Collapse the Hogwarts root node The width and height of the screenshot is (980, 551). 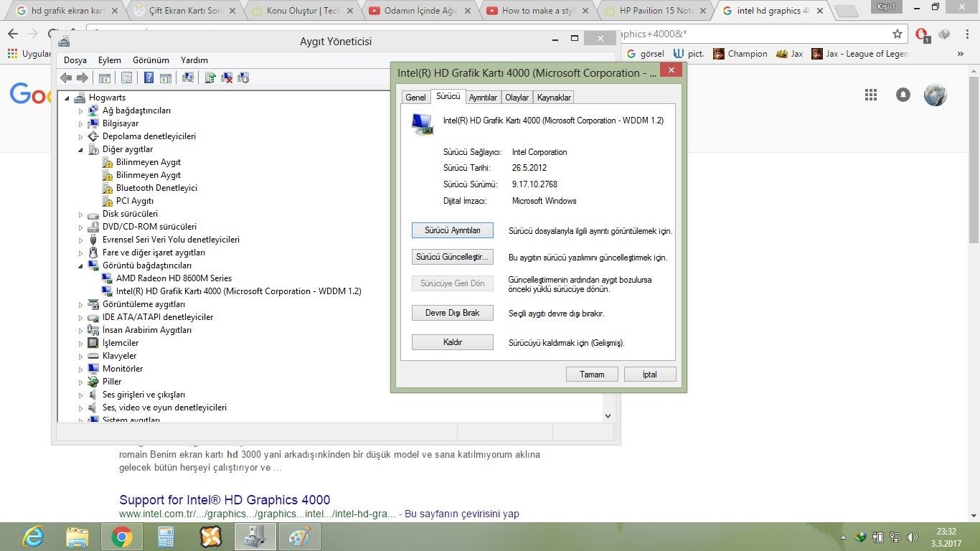[x=67, y=98]
